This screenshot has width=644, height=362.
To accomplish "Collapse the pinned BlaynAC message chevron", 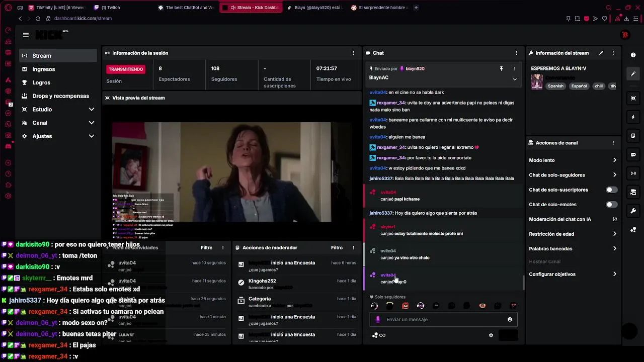I will coord(514,79).
